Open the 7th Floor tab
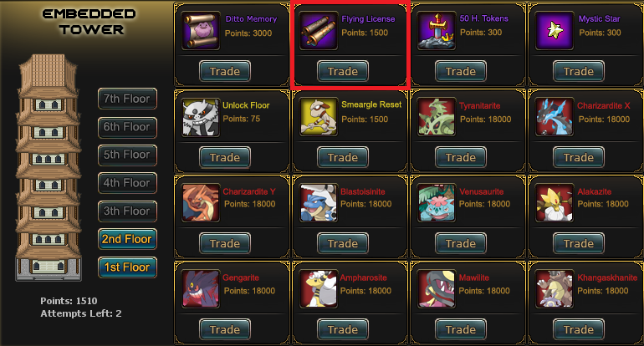Viewport: 644px width, 346px height. click(x=127, y=99)
